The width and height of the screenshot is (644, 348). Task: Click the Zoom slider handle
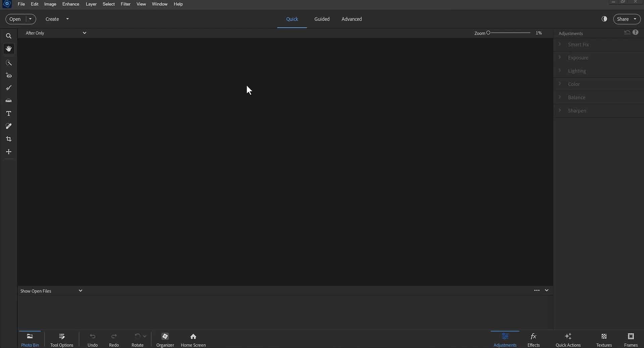click(x=488, y=33)
